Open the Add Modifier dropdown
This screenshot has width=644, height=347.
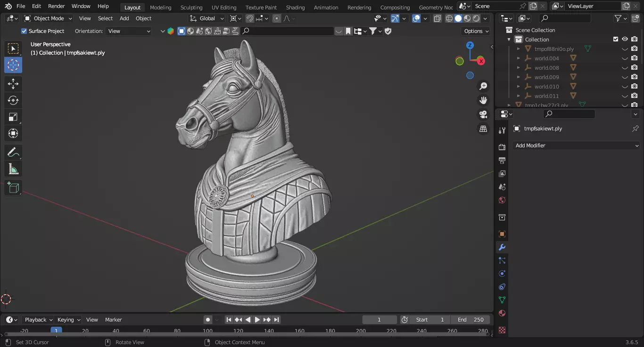pyautogui.click(x=576, y=145)
